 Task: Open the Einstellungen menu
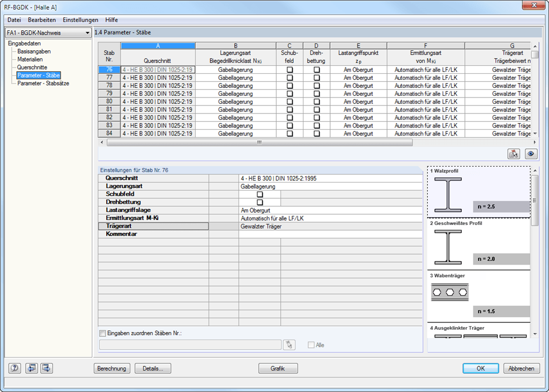pyautogui.click(x=80, y=20)
